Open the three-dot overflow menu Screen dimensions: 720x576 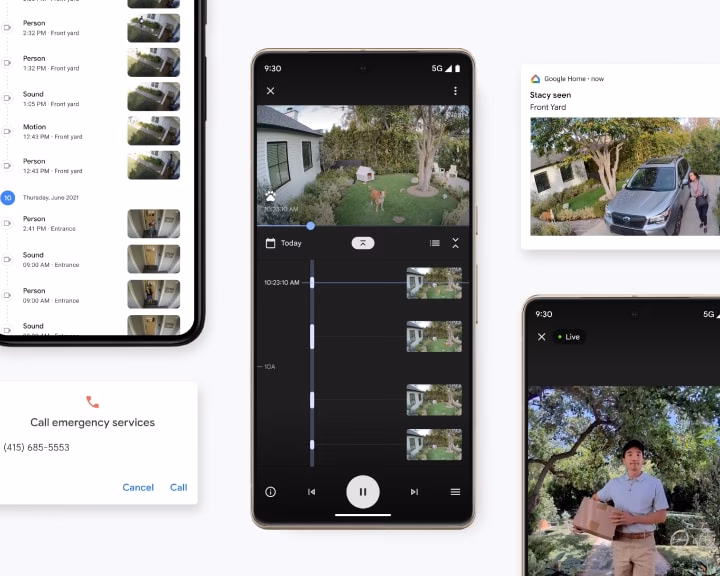click(455, 91)
